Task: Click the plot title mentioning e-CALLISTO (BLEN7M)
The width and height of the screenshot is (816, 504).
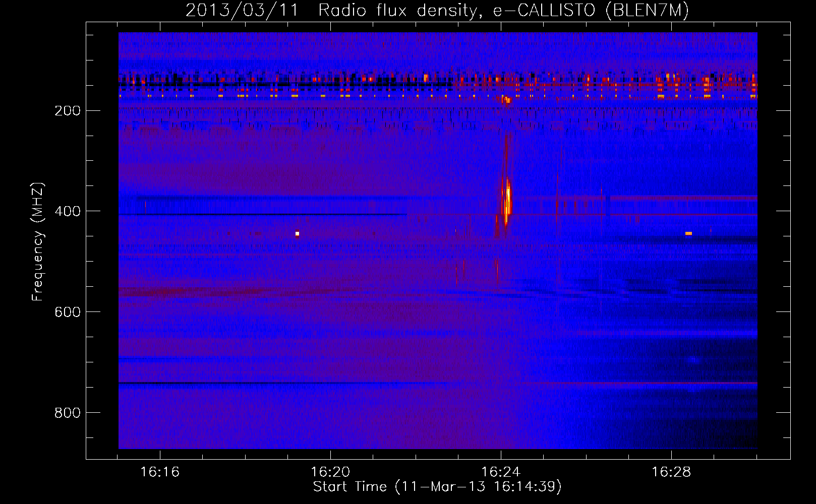Action: click(437, 10)
